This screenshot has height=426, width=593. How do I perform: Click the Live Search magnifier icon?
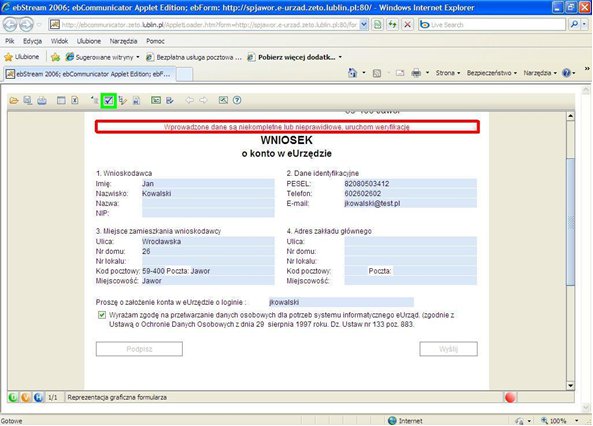[574, 25]
